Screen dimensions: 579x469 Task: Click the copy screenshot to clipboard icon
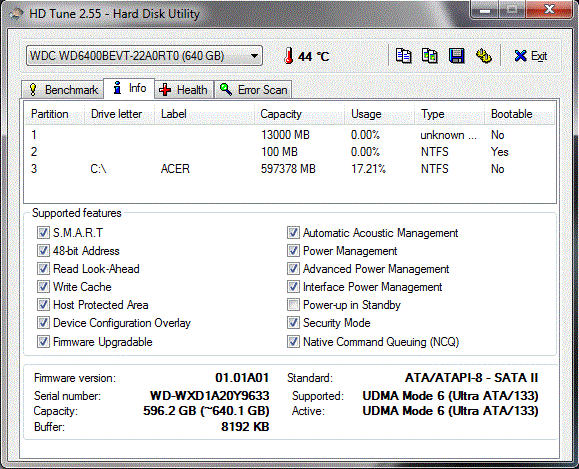click(x=430, y=56)
